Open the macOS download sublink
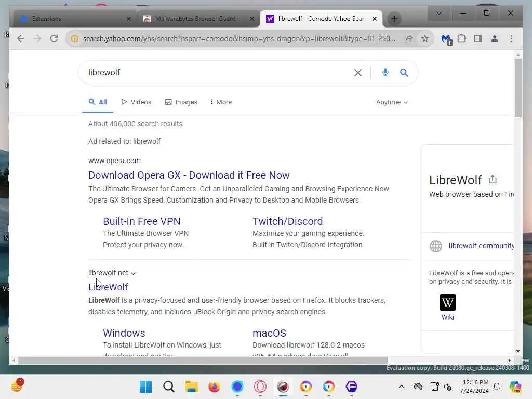This screenshot has height=399, width=532. click(269, 333)
